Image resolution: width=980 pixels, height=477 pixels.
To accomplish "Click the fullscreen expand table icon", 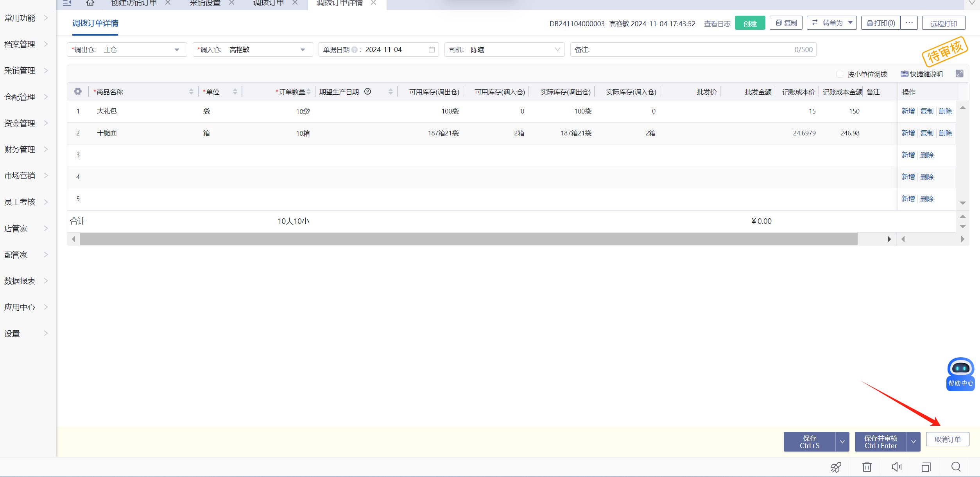I will tap(959, 74).
